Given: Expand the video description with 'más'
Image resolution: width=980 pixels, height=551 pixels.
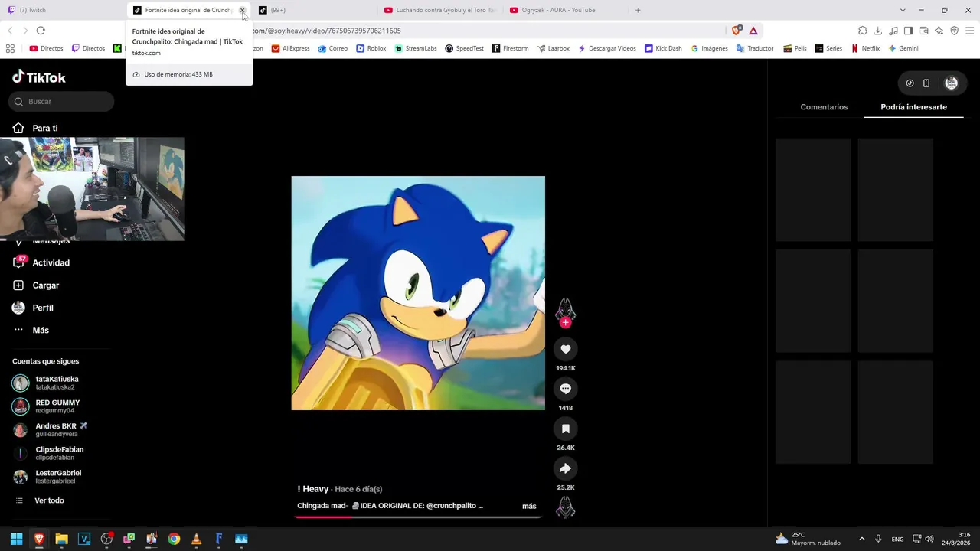Looking at the screenshot, I should [529, 506].
